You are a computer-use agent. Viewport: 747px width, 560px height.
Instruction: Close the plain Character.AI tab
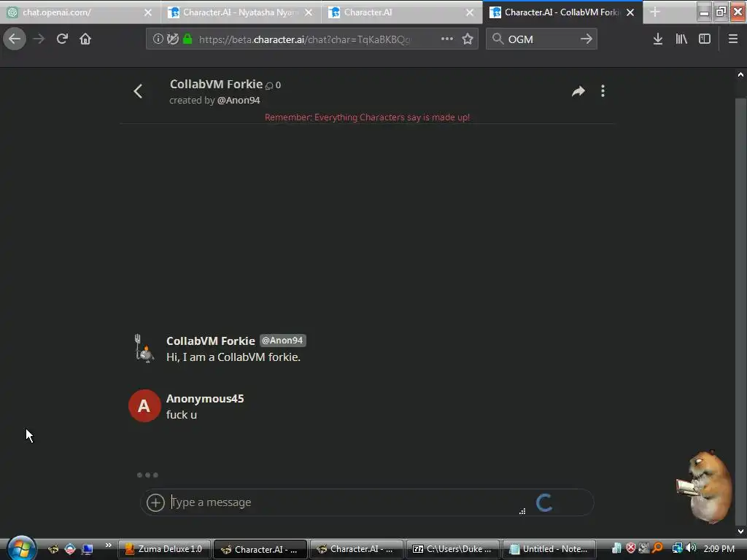[470, 12]
